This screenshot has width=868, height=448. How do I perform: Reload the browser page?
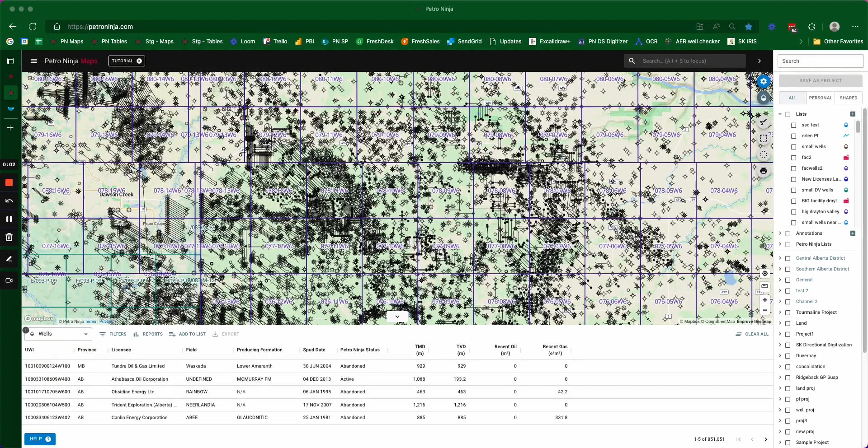click(x=33, y=27)
